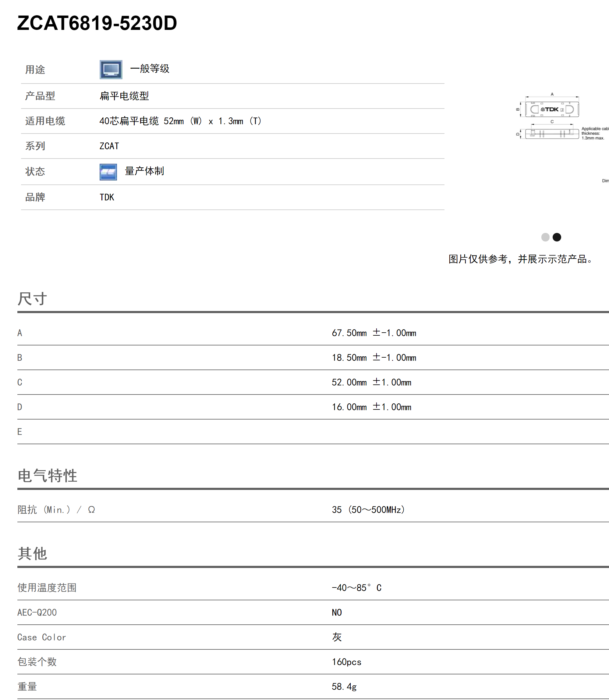Click the dimension 'D' row label
This screenshot has height=700, width=609.
point(20,407)
